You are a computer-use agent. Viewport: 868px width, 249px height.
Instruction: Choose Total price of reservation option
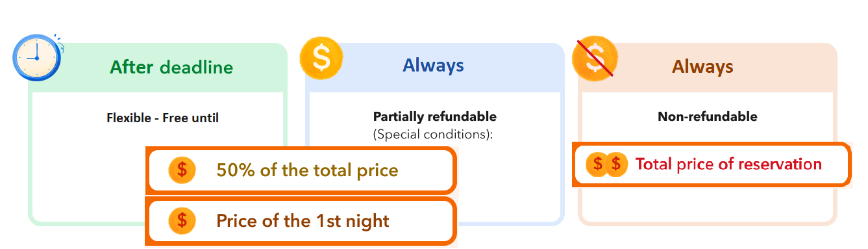click(x=712, y=164)
